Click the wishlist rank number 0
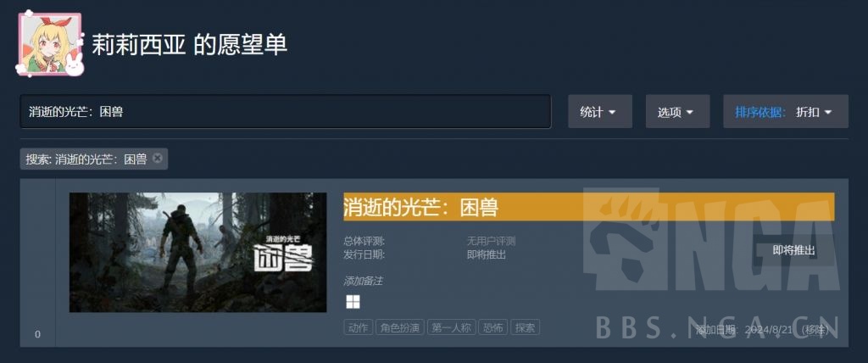Image resolution: width=868 pixels, height=363 pixels. pyautogui.click(x=37, y=334)
